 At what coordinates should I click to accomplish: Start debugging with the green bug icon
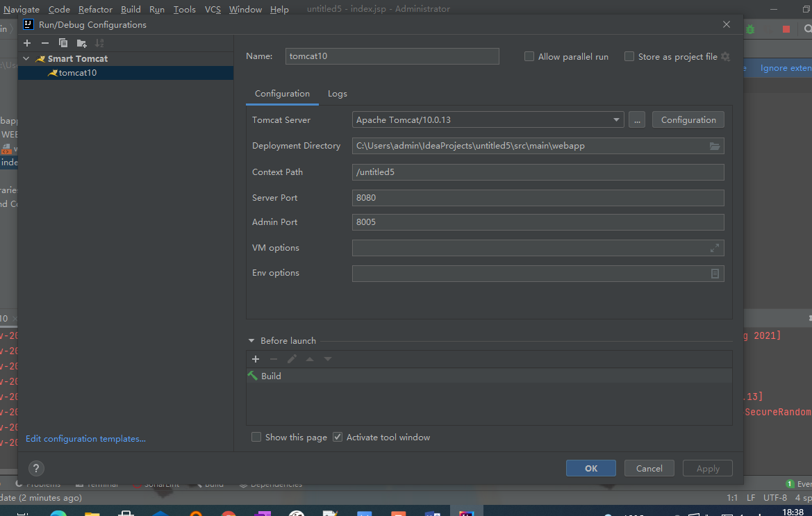(x=750, y=29)
